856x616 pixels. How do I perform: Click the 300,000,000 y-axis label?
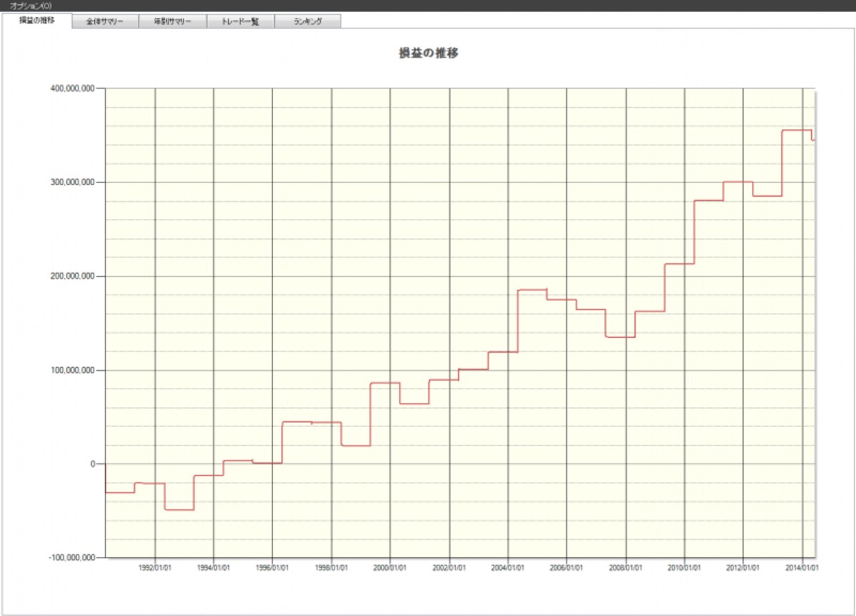71,183
